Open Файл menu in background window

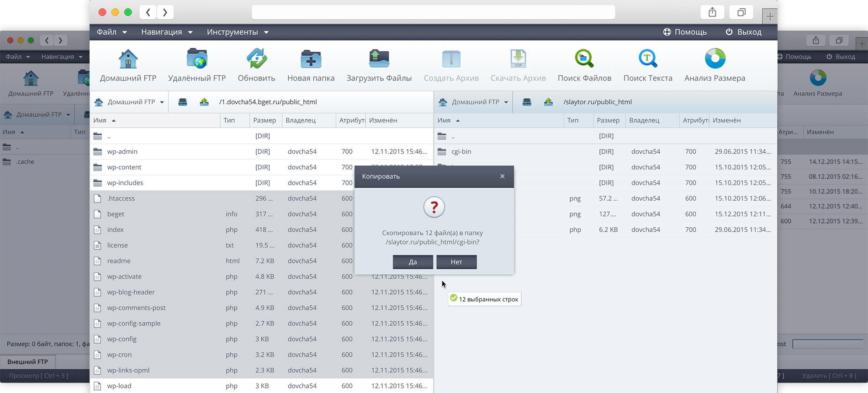coord(18,57)
